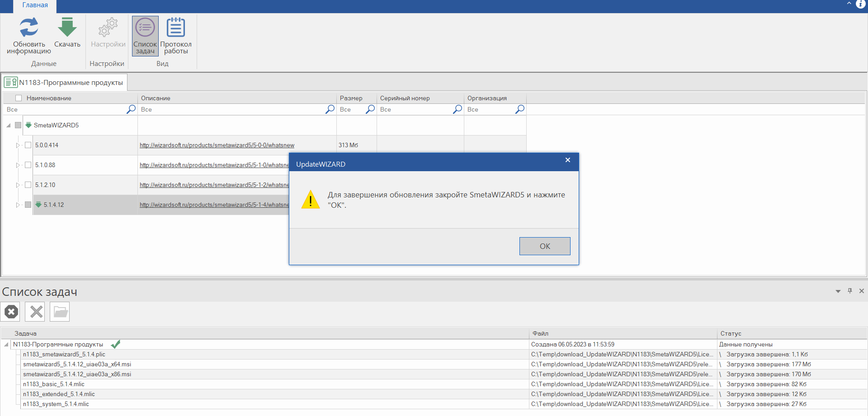Open the Протокол работы log icon

[176, 27]
